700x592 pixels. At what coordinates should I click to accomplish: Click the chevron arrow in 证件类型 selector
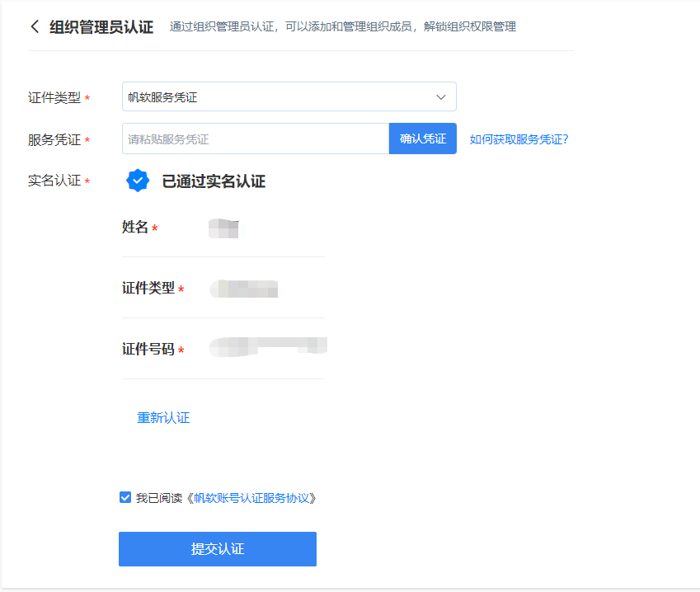[x=441, y=97]
